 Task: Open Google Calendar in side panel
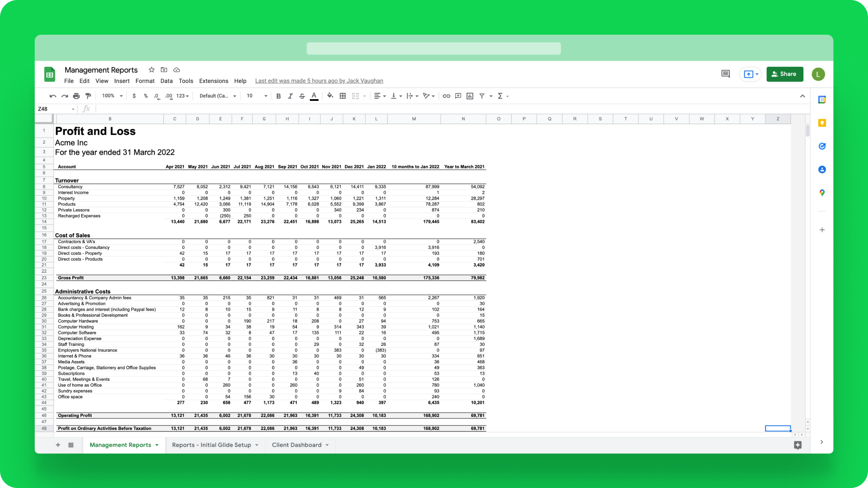tap(822, 100)
